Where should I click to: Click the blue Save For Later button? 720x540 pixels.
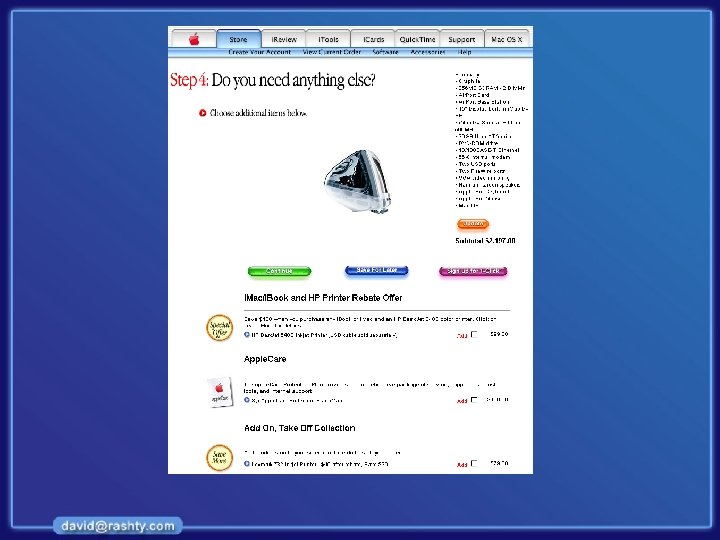pyautogui.click(x=377, y=270)
